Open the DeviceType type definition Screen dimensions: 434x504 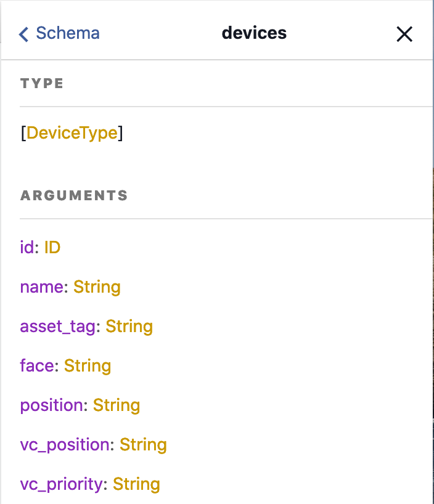coord(72,132)
